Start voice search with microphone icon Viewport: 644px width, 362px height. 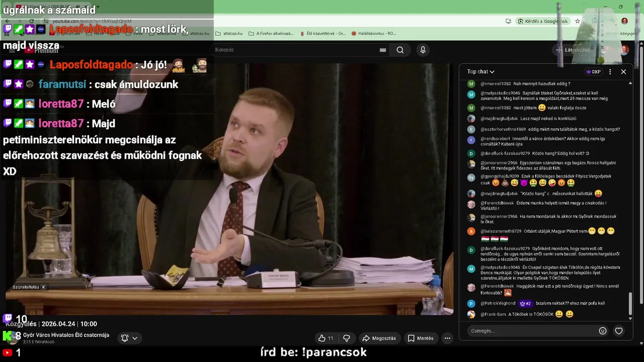tap(423, 50)
